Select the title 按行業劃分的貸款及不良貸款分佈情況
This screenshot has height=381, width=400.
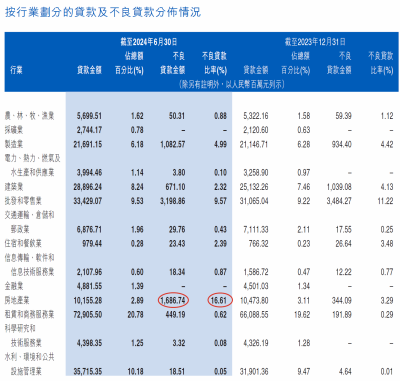pyautogui.click(x=103, y=12)
